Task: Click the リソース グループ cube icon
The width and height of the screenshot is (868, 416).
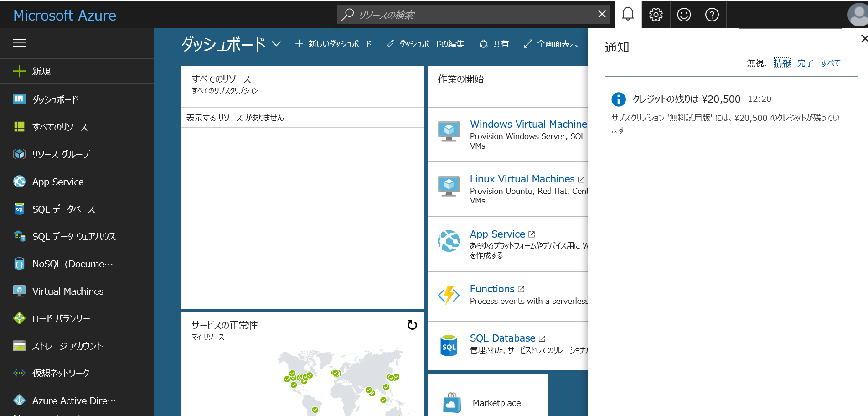Action: click(19, 154)
